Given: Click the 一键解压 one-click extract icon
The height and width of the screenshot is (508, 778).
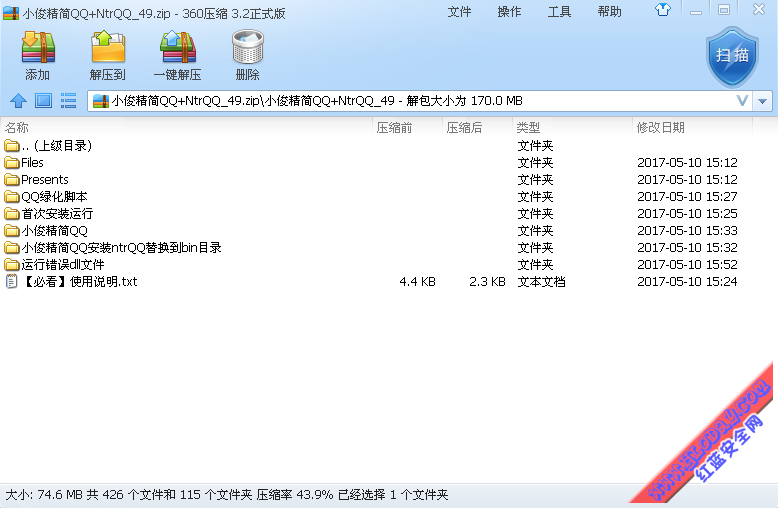Looking at the screenshot, I should point(178,48).
